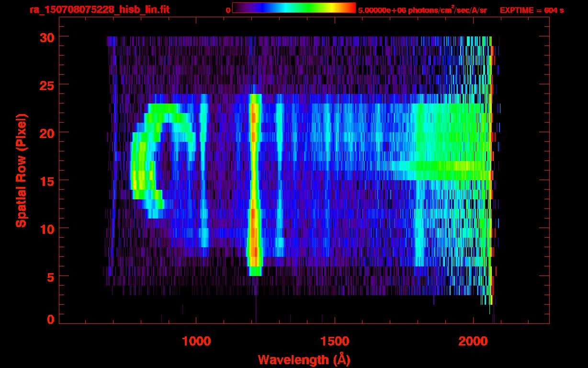Click the 1500 wavelength tick label
Image resolution: width=588 pixels, height=368 pixels.
click(335, 341)
